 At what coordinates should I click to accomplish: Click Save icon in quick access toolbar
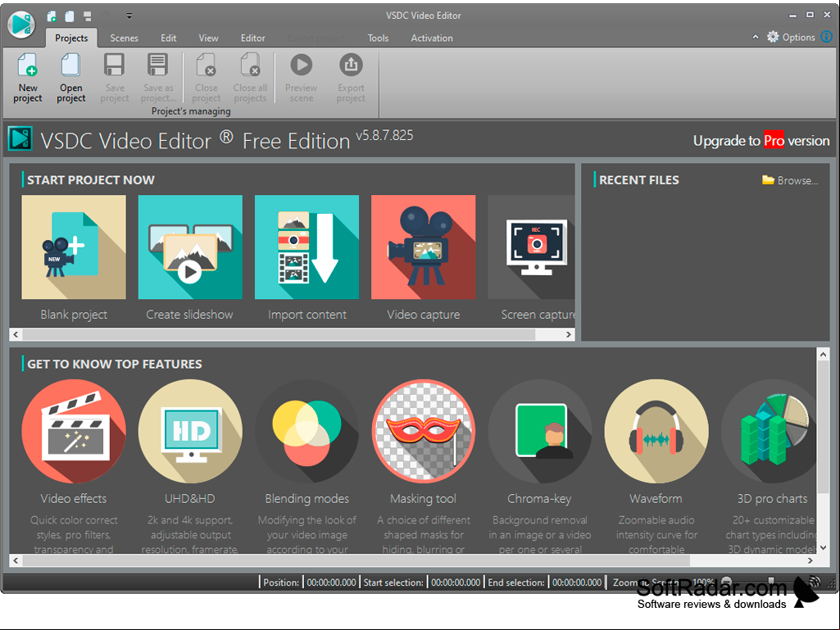coord(88,16)
